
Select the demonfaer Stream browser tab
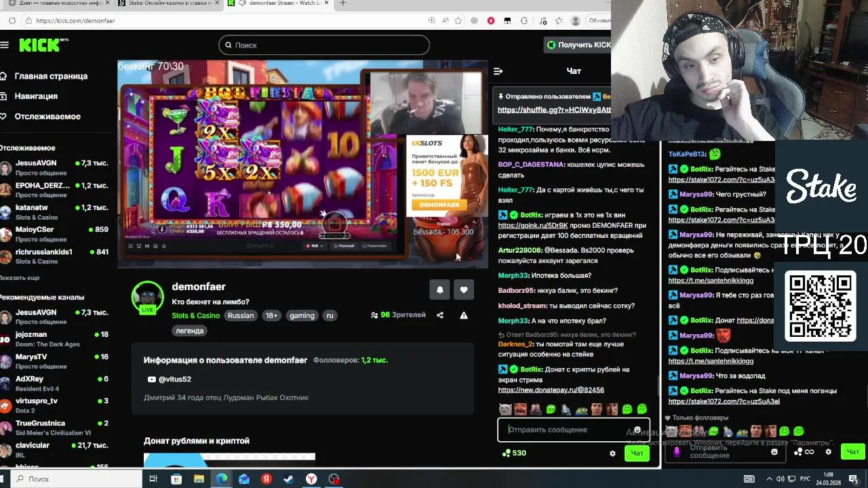coord(279,3)
